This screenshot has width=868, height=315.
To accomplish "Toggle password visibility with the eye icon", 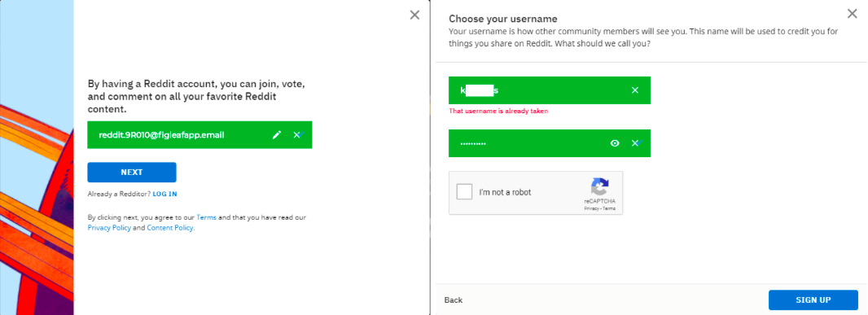I will 615,143.
